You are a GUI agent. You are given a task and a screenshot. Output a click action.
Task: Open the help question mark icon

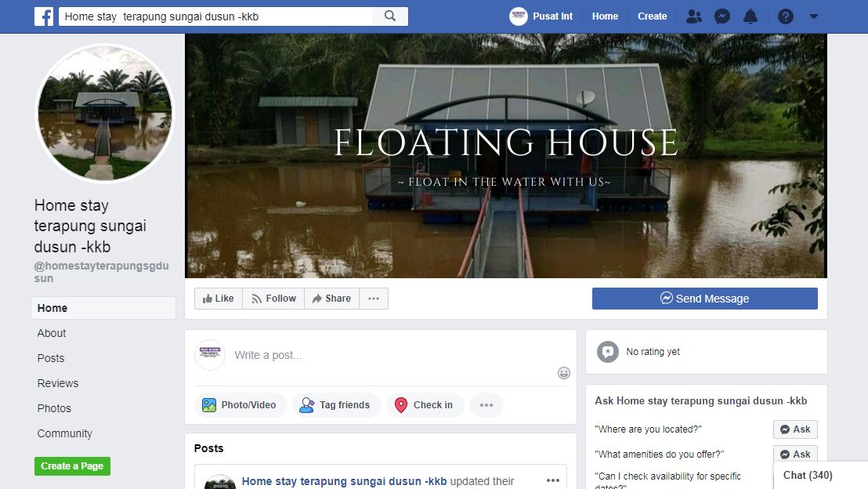(786, 16)
